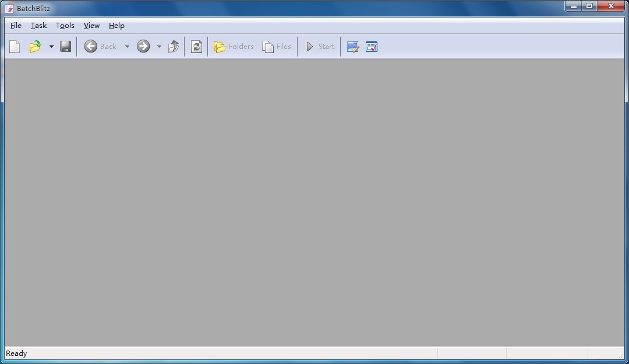Click the window with checkmark icon
This screenshot has height=364, width=629.
(x=372, y=47)
